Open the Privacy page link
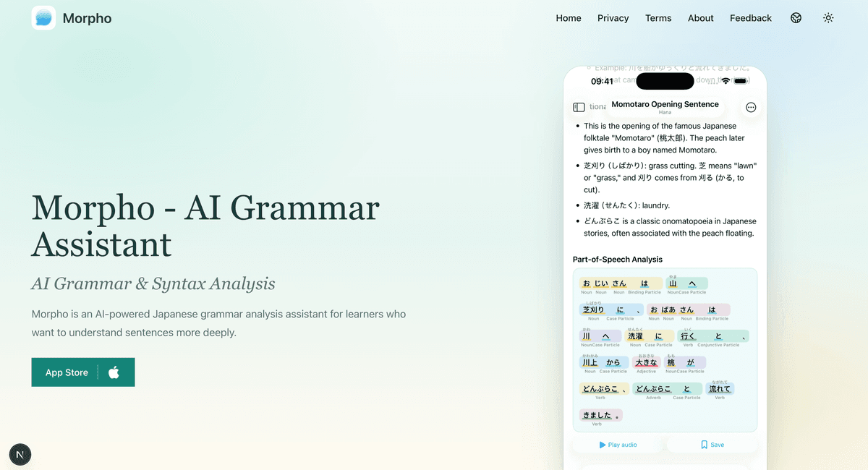The image size is (868, 470). tap(613, 18)
